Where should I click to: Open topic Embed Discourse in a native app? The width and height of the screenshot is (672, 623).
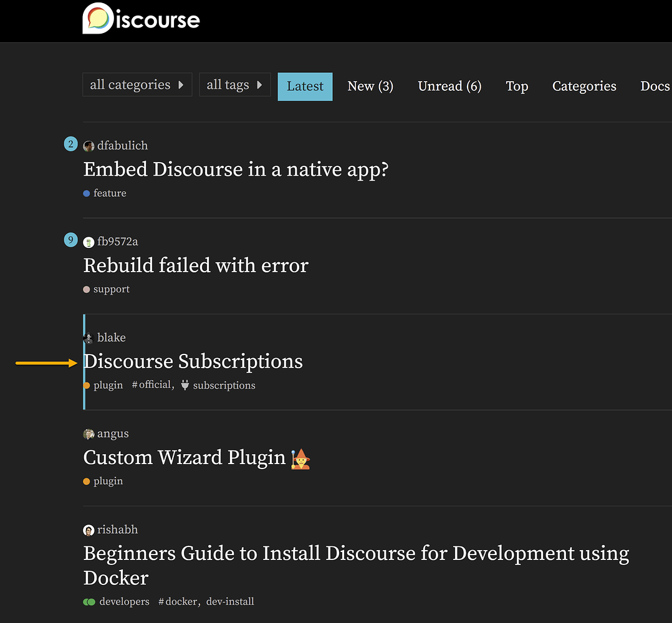[236, 169]
